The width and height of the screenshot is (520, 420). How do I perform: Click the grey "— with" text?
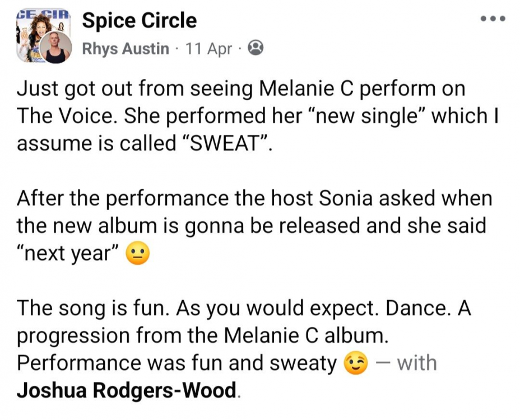(x=407, y=363)
